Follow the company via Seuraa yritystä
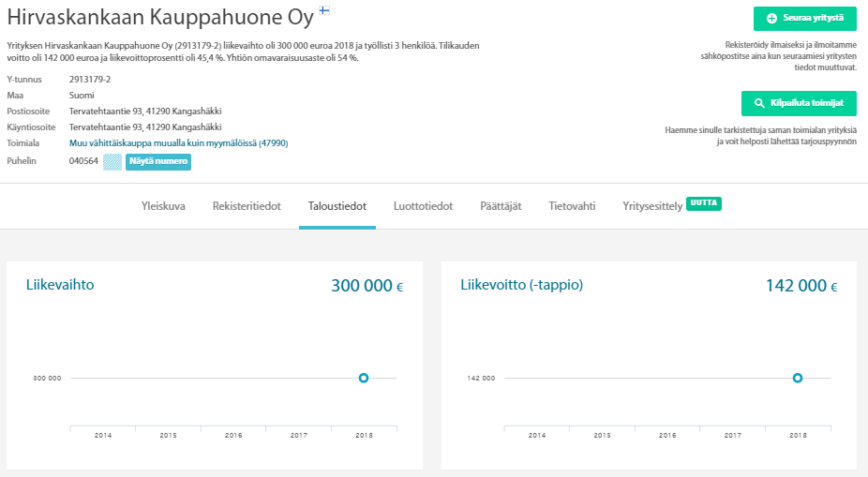Viewport: 868px width, 477px height. 805,18
